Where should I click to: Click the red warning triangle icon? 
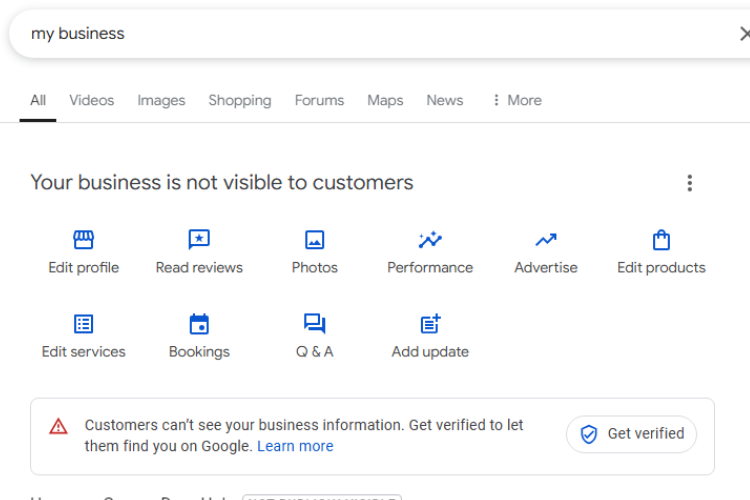tap(58, 426)
